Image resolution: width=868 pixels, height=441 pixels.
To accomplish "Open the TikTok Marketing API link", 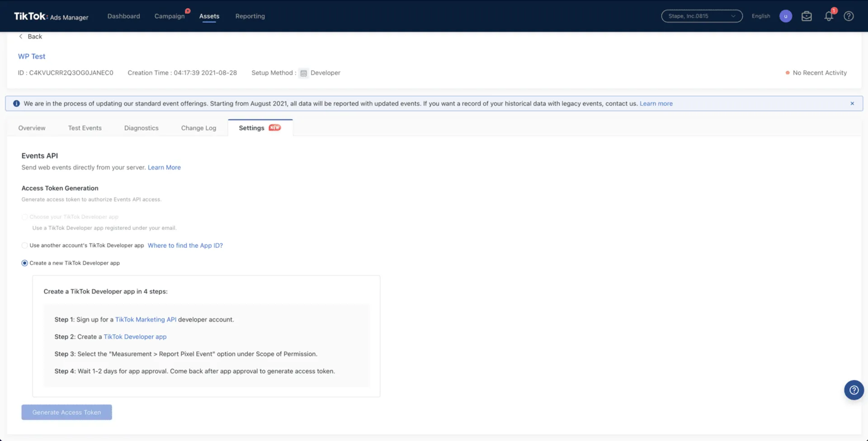I will tap(146, 319).
